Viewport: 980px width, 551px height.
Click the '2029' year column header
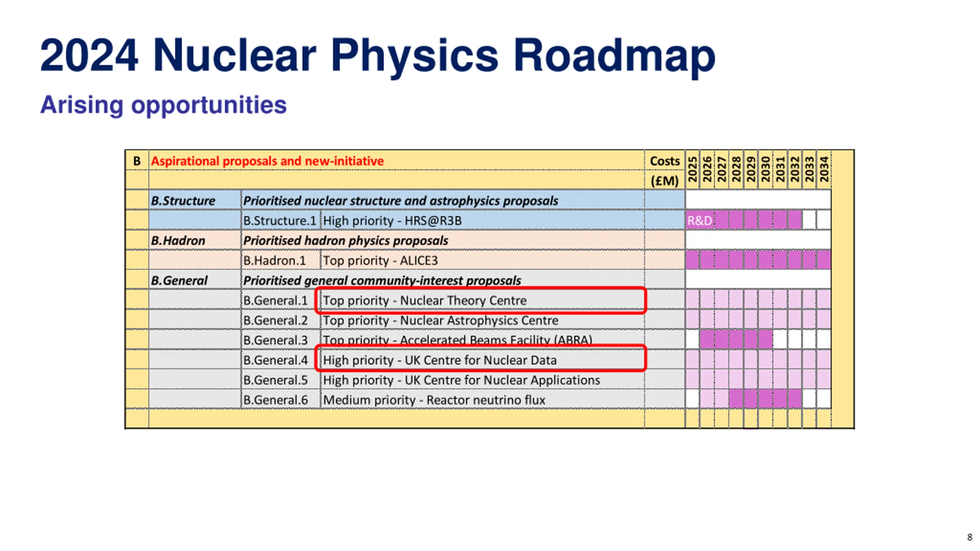(751, 169)
